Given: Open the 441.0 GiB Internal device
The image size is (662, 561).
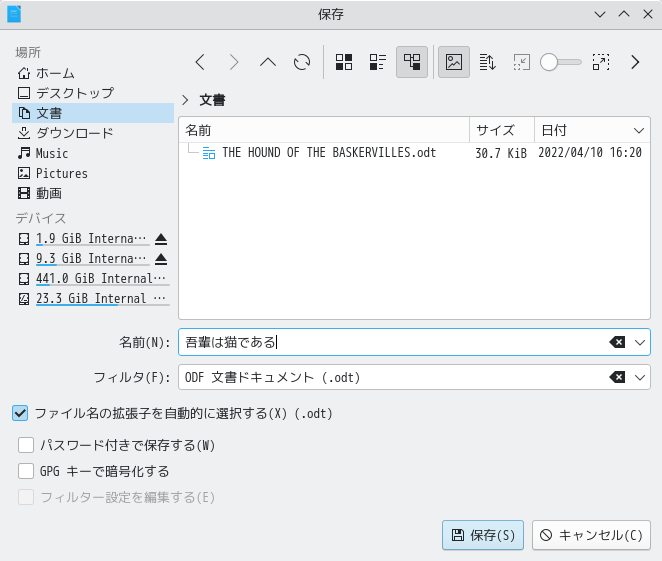Looking at the screenshot, I should (93, 279).
